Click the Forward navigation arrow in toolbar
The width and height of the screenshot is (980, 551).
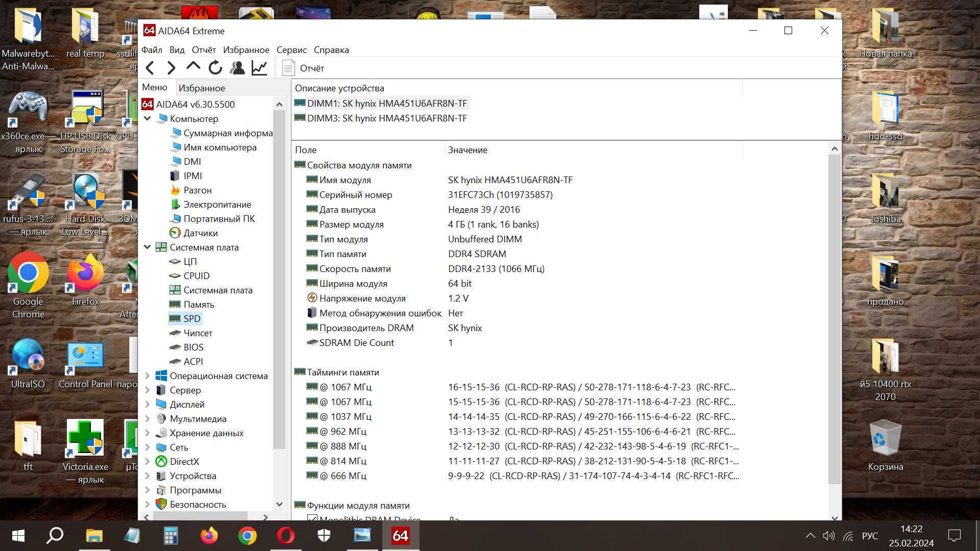point(171,68)
